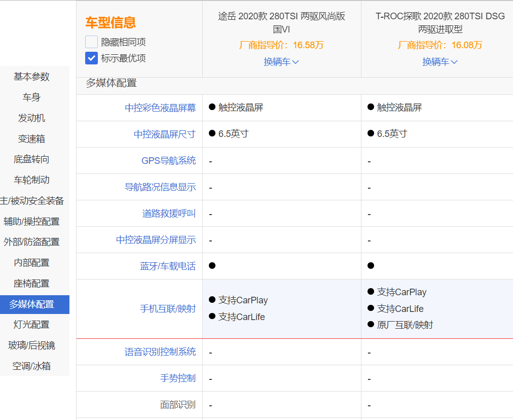Navigate to 空调/冰箱 in sidebar

point(31,366)
